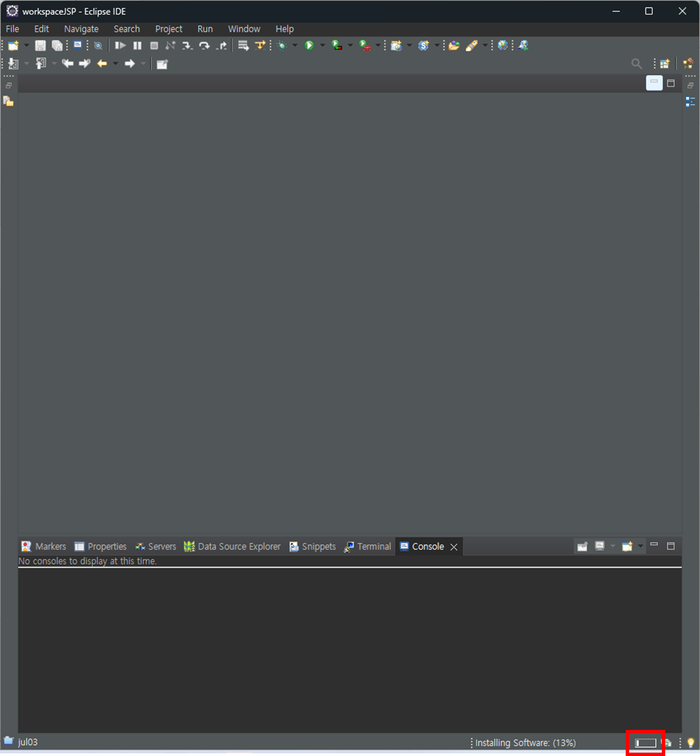
Task: Open the New Servlet dropdown arrow
Action: [437, 46]
